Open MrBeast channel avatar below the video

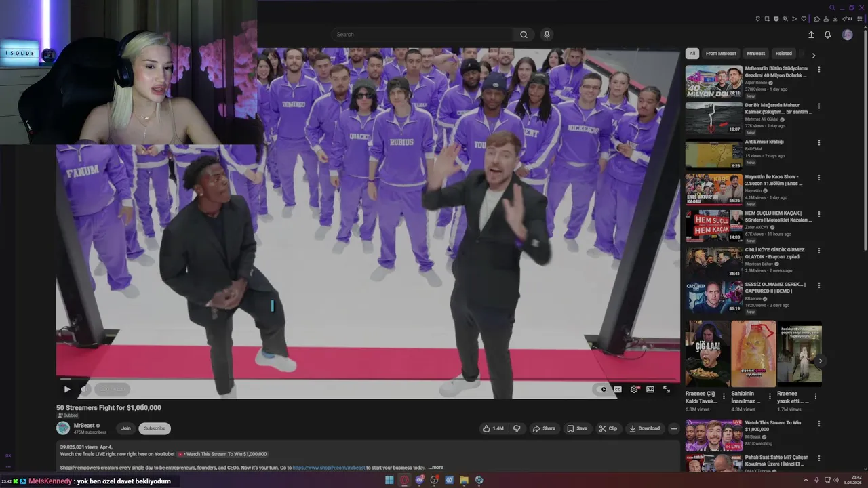click(63, 428)
